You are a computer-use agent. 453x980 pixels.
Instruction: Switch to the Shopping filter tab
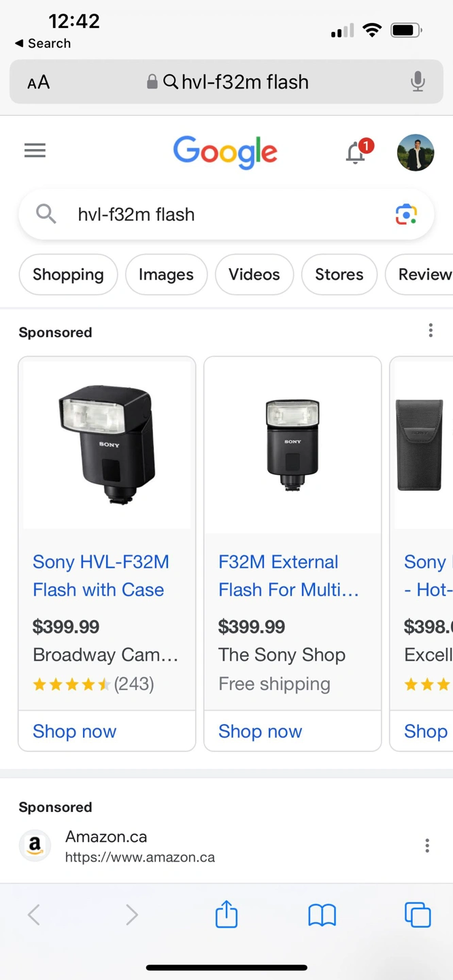click(68, 274)
